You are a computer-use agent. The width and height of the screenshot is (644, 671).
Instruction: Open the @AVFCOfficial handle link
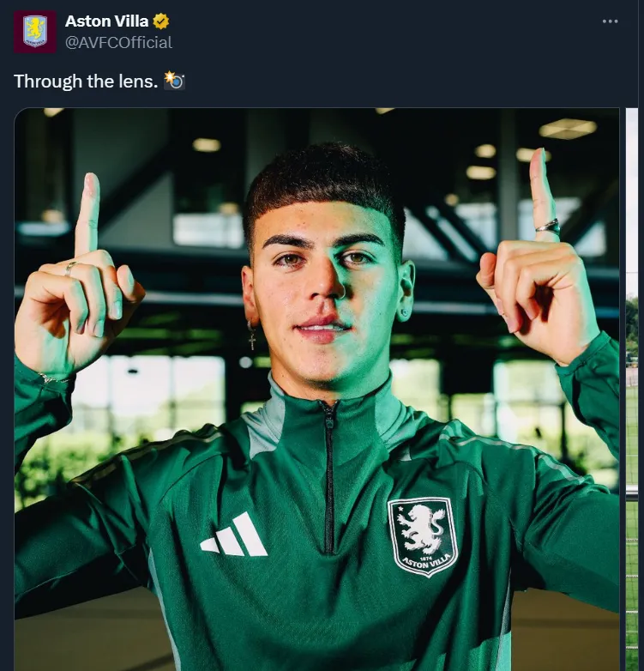click(x=118, y=42)
